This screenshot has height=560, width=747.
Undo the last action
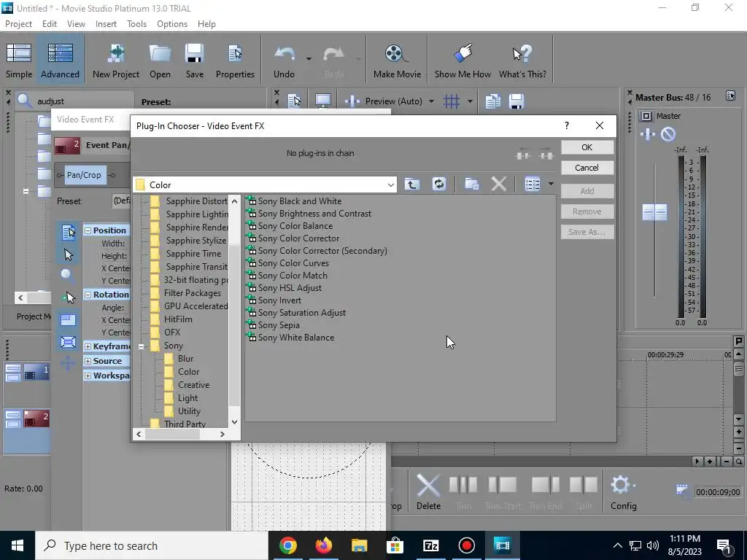point(285,61)
